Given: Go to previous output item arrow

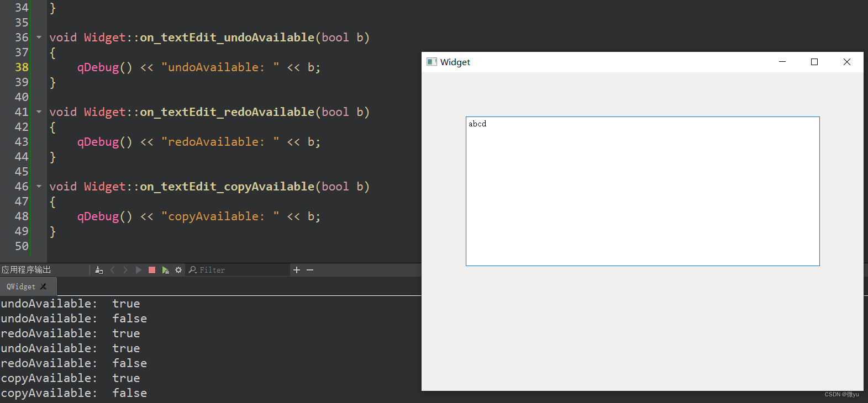Looking at the screenshot, I should coord(113,270).
